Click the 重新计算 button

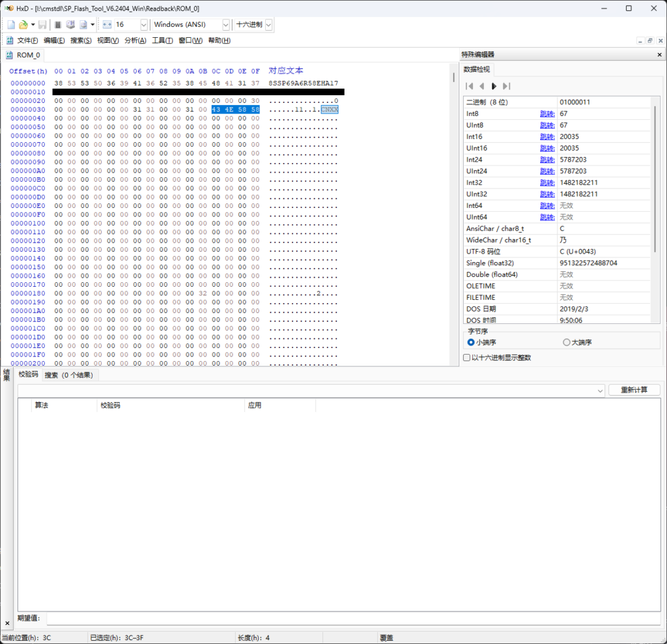point(634,390)
